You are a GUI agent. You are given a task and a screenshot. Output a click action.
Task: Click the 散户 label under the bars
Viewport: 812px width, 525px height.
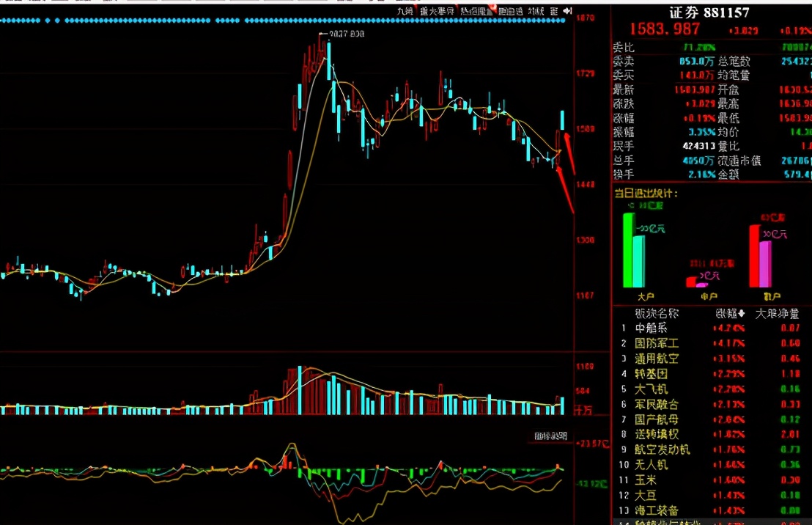772,296
